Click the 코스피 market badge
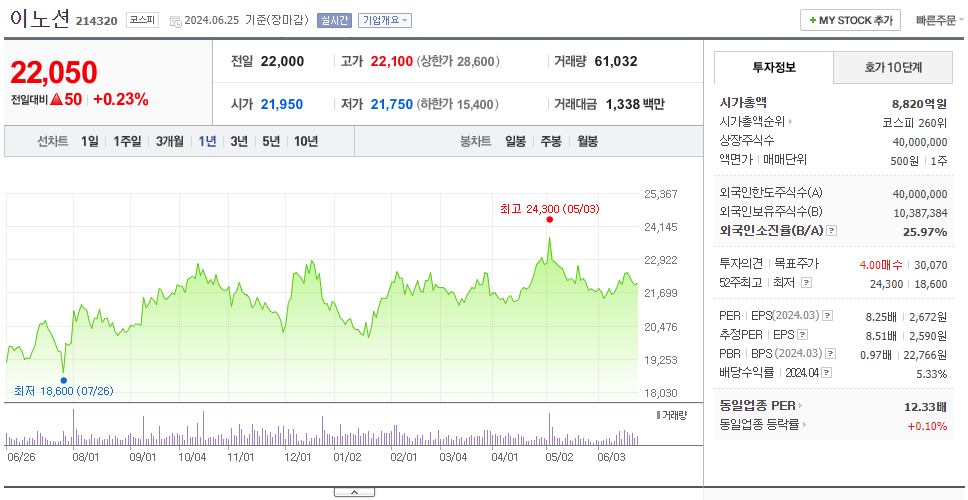 pyautogui.click(x=143, y=20)
